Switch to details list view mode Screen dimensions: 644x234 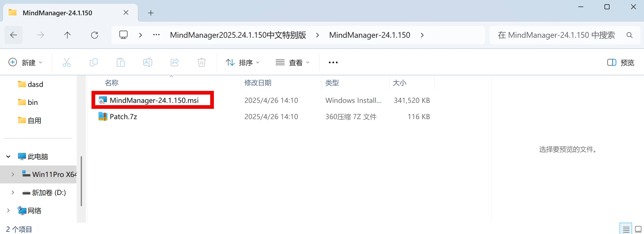(626, 229)
